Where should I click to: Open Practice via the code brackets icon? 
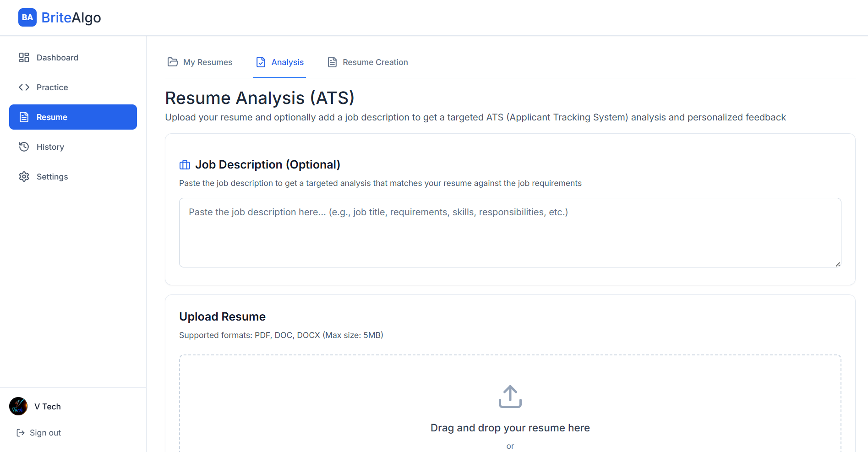tap(24, 87)
